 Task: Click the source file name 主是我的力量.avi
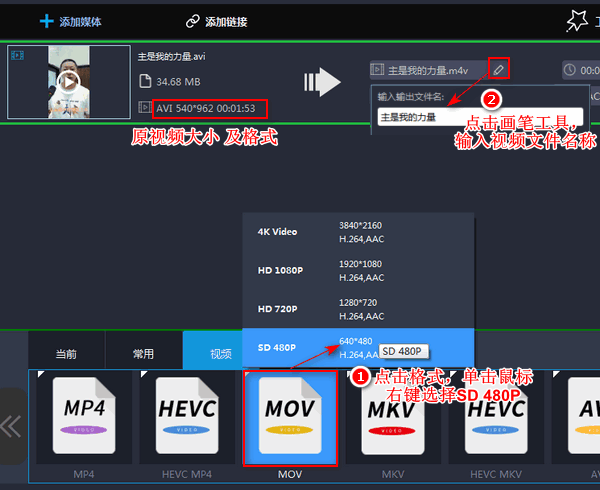click(x=171, y=57)
